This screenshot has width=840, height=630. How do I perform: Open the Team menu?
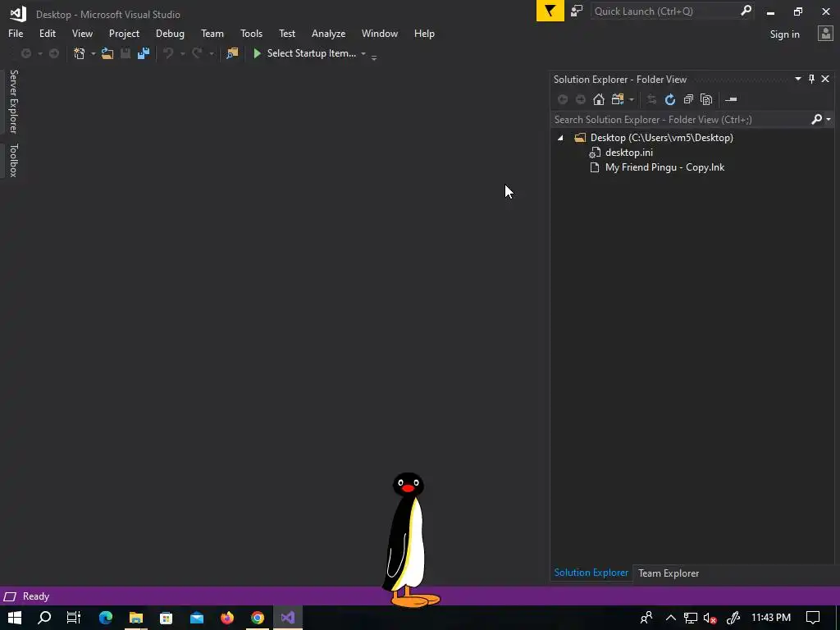tap(212, 33)
